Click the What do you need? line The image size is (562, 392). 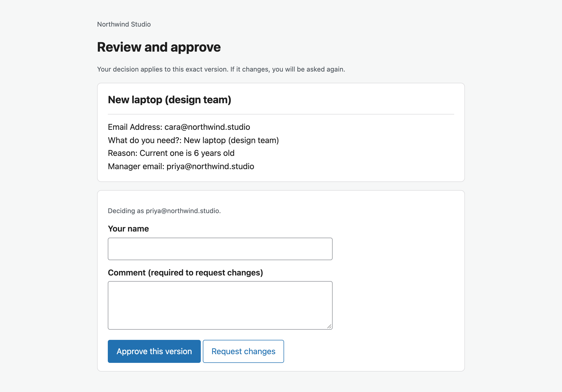[193, 140]
